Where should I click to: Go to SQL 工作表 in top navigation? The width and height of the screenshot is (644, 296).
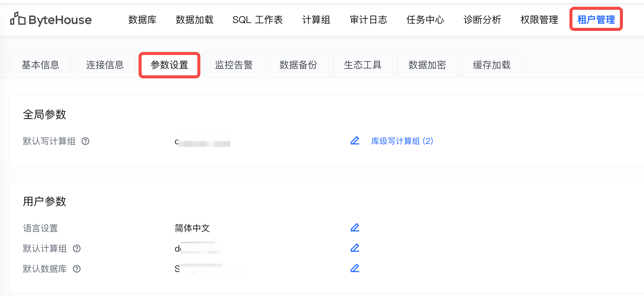coord(258,20)
